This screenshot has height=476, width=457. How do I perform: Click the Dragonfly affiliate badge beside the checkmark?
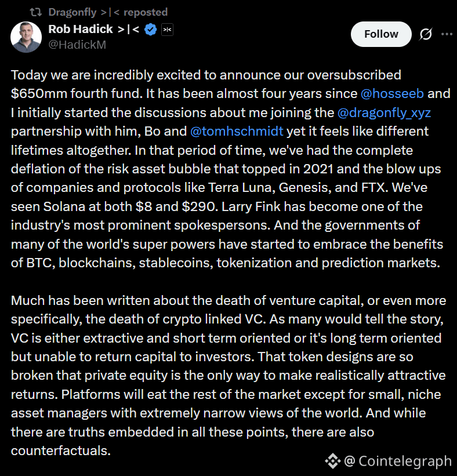click(x=167, y=30)
